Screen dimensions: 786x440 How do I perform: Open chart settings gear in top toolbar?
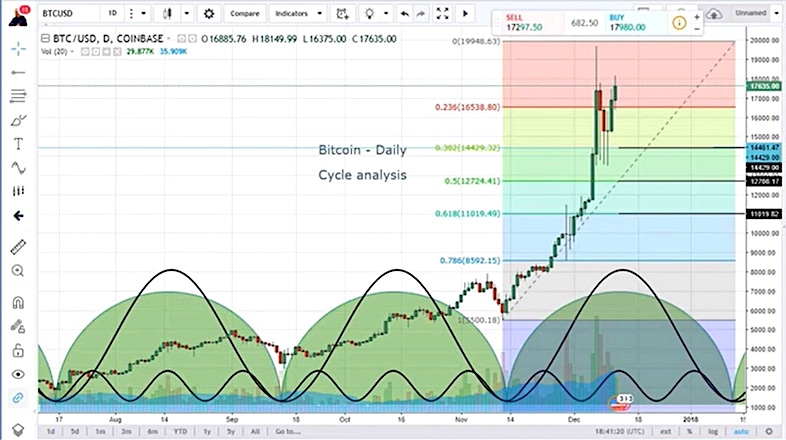209,14
